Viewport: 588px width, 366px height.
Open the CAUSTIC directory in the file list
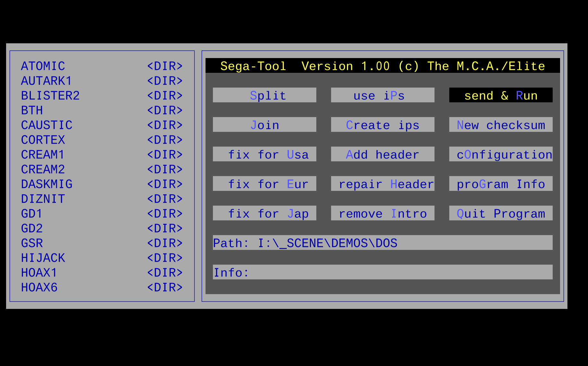pos(47,125)
